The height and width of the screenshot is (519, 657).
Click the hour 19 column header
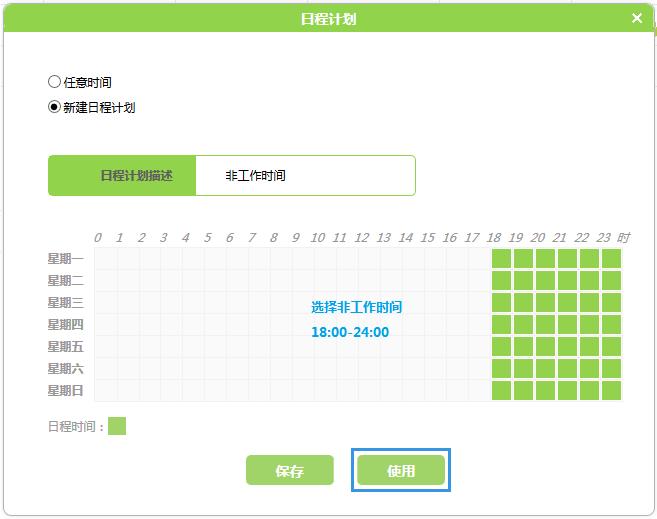click(x=515, y=238)
